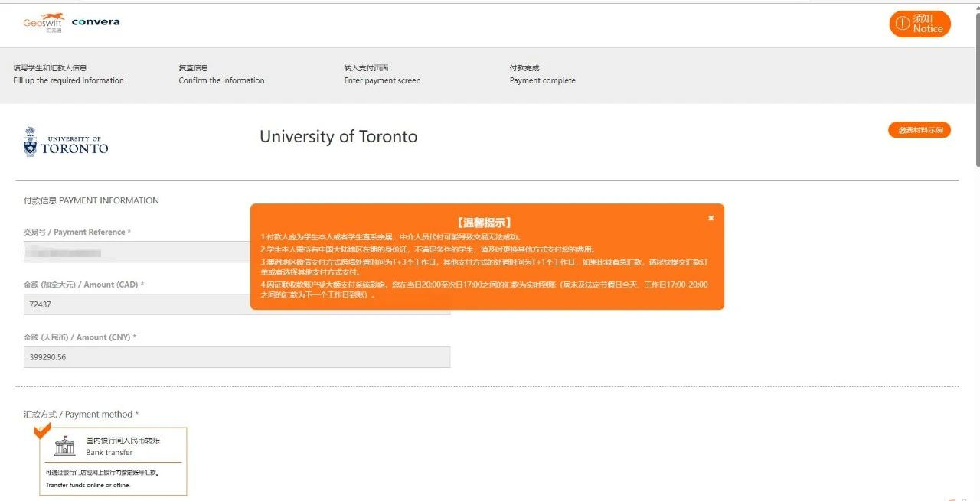Click the Amount (CAD) field showing 72437
The height and width of the screenshot is (501, 980).
237,304
